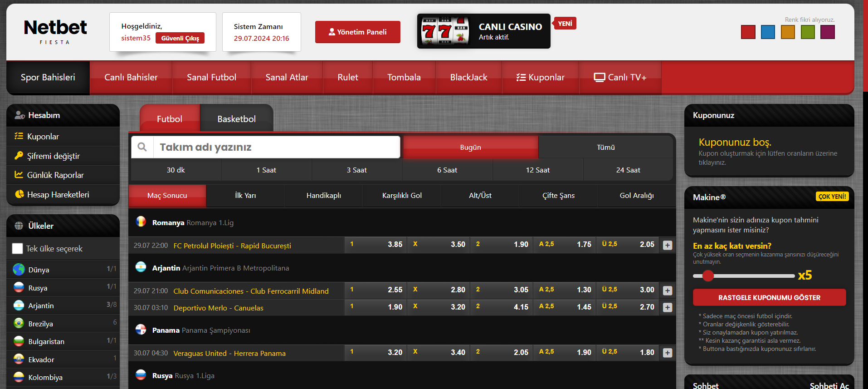The height and width of the screenshot is (389, 868).
Task: Click the Ülkeler globe icon
Action: tap(19, 226)
